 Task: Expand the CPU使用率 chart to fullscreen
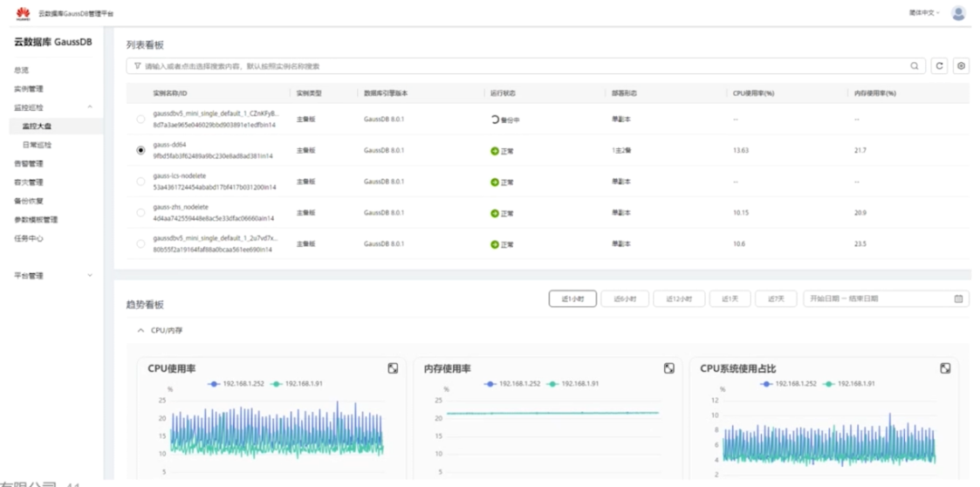pyautogui.click(x=393, y=368)
